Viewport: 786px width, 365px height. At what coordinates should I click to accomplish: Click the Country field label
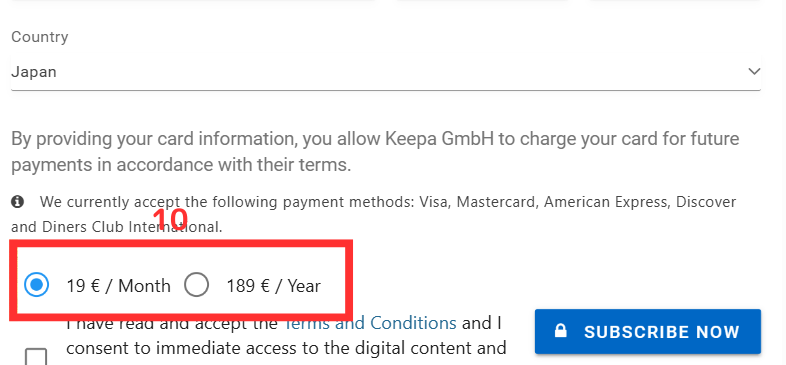(40, 37)
